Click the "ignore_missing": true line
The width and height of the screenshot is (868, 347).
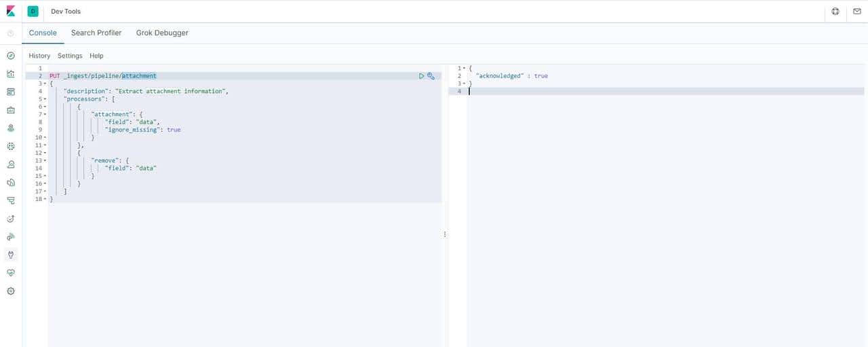click(x=143, y=130)
